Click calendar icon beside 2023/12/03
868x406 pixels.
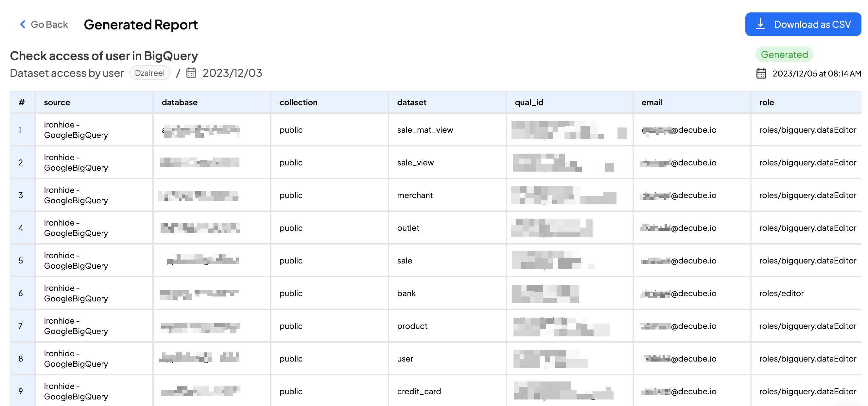[x=191, y=73]
